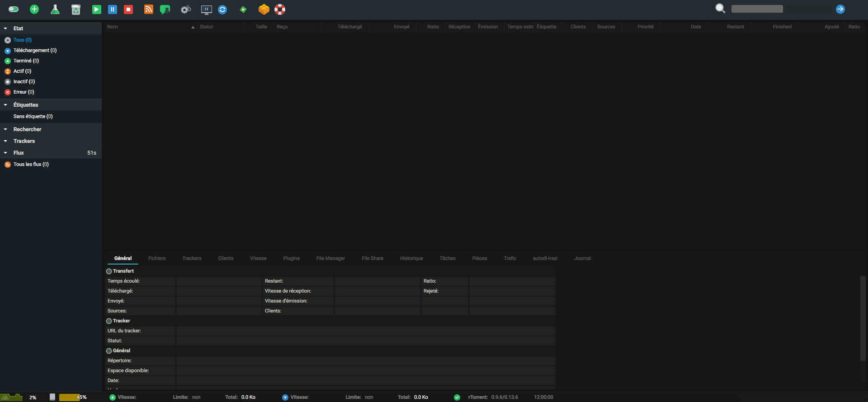Collapse the Tracker group gear icon

109,321
